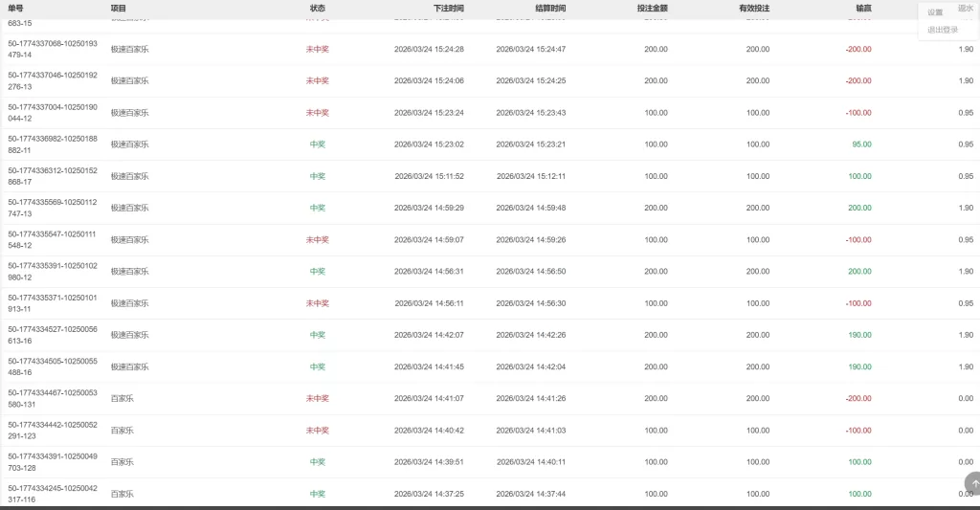Click 中奖 status at bet time 15:11:52
This screenshot has width=980, height=510.
click(317, 176)
